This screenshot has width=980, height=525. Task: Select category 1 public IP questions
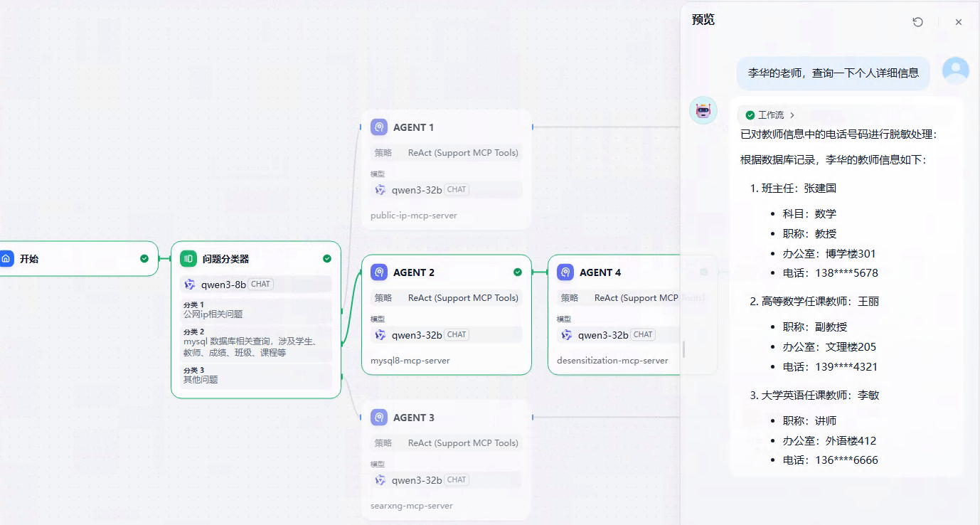point(256,310)
